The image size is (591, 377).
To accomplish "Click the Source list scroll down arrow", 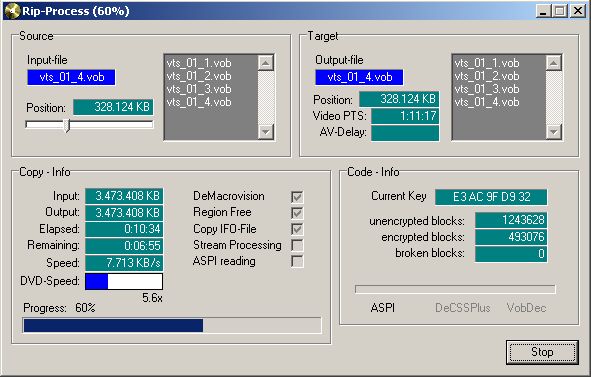I will tap(266, 132).
